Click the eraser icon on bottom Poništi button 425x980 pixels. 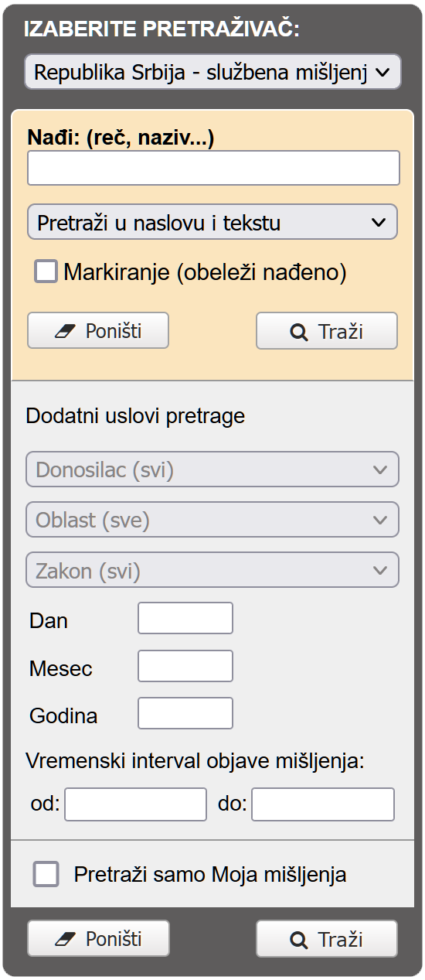point(67,940)
